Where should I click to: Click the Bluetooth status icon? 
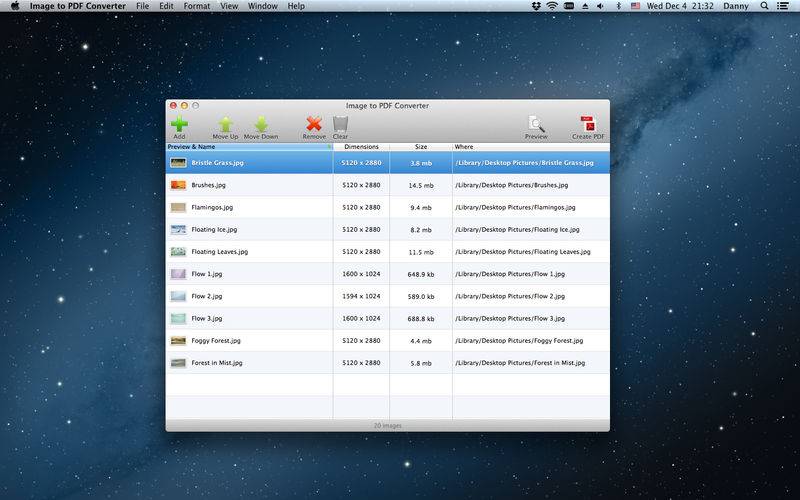(618, 6)
